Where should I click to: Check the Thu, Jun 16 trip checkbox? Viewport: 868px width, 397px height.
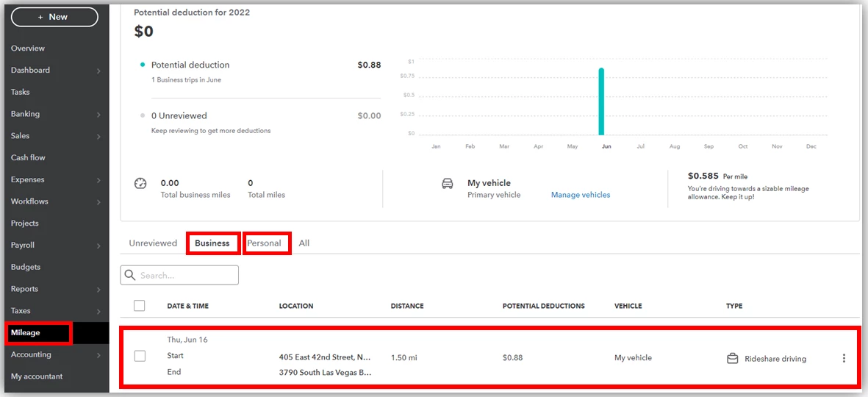click(140, 356)
